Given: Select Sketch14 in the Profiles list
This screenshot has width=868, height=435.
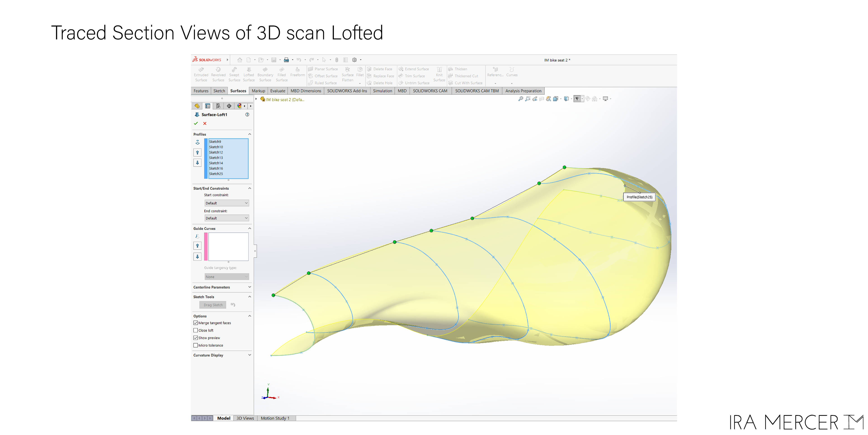Looking at the screenshot, I should pos(216,163).
